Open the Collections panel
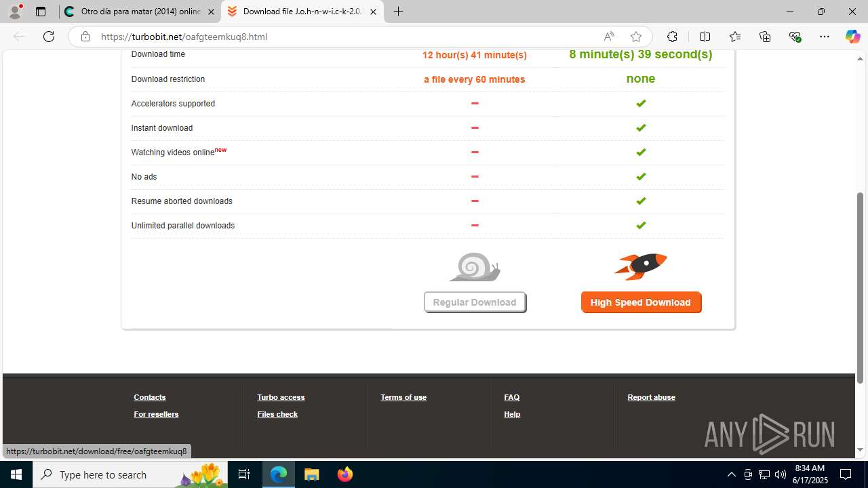Image resolution: width=868 pixels, height=488 pixels. (765, 37)
